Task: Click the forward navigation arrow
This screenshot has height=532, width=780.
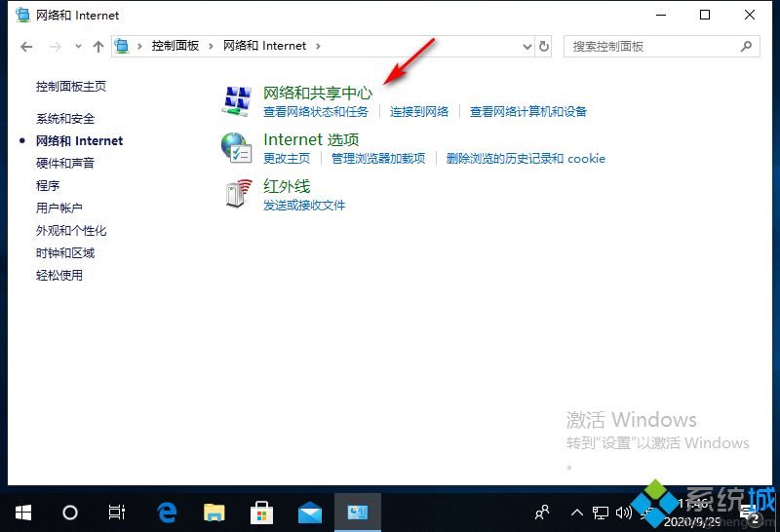Action: pyautogui.click(x=55, y=47)
